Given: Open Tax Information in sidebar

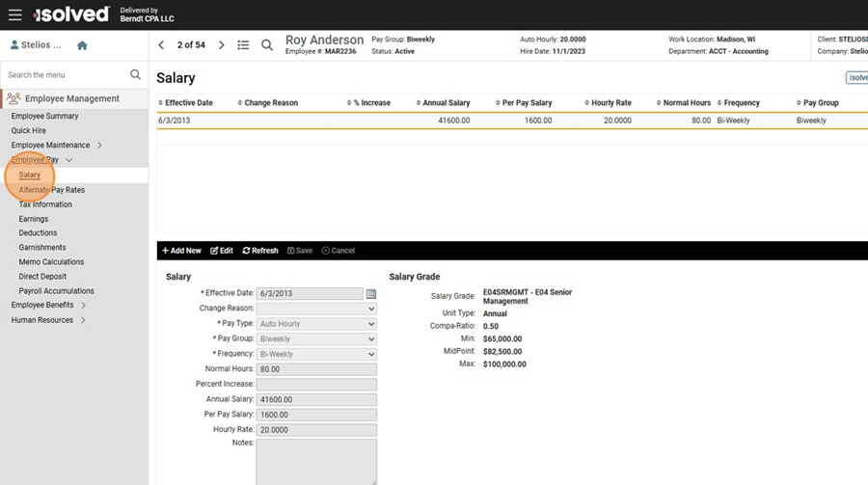Looking at the screenshot, I should (45, 204).
